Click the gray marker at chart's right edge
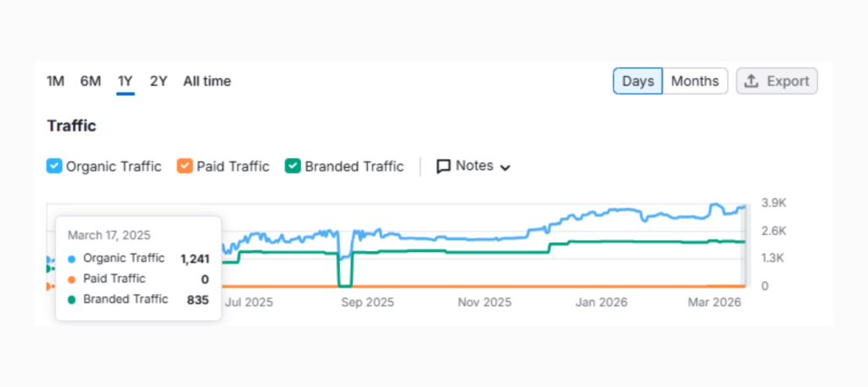The width and height of the screenshot is (868, 387). (745, 246)
